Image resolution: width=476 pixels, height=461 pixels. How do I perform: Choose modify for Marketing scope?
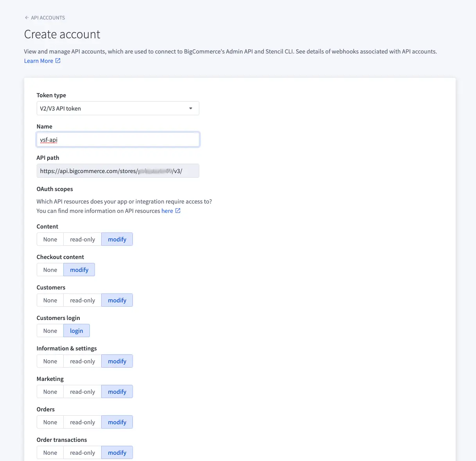117,391
